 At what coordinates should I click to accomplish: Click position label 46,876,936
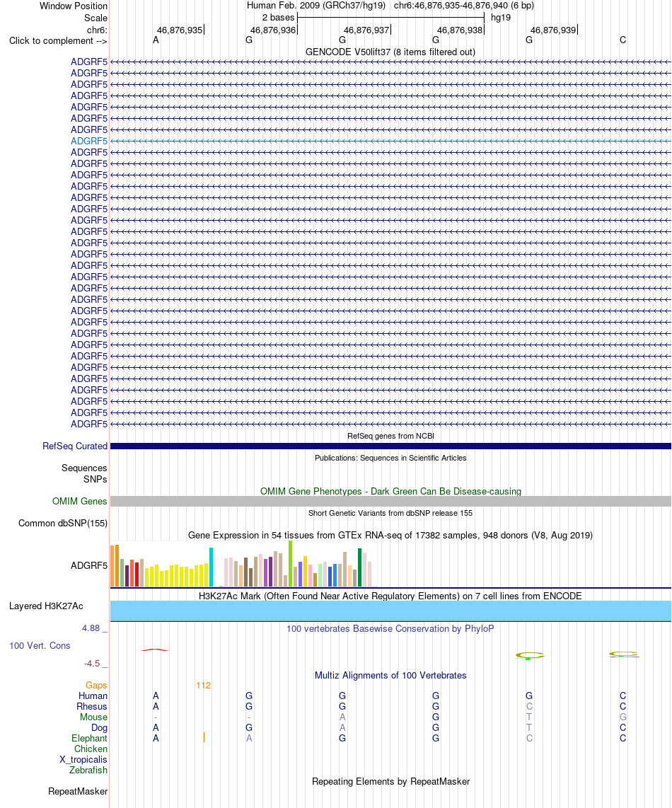[x=273, y=30]
